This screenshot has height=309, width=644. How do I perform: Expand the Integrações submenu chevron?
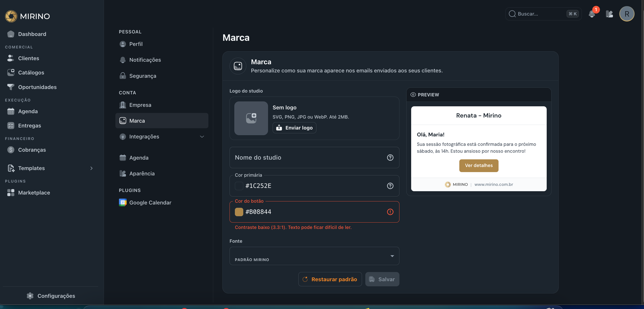tap(202, 137)
